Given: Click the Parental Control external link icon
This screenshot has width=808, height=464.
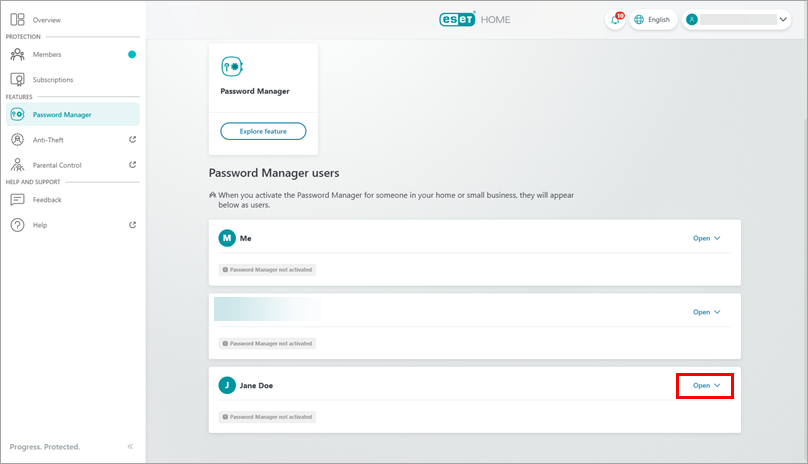Looking at the screenshot, I should tap(133, 165).
